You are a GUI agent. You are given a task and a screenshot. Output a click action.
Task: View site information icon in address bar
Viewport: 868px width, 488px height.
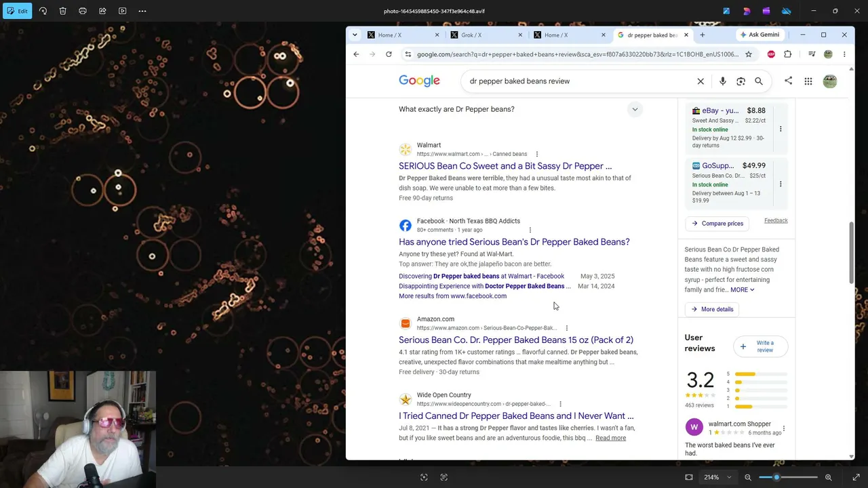pyautogui.click(x=408, y=54)
